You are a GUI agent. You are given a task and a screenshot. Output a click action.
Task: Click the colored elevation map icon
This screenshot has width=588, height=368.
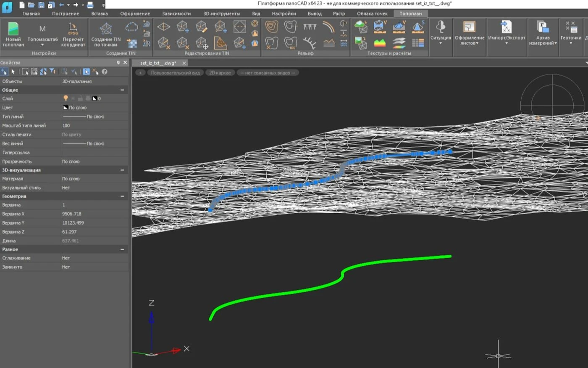pyautogui.click(x=380, y=42)
